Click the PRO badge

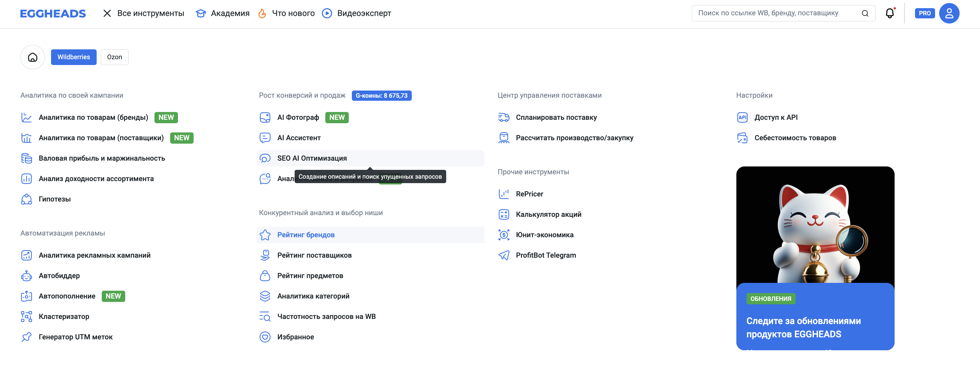[x=925, y=13]
